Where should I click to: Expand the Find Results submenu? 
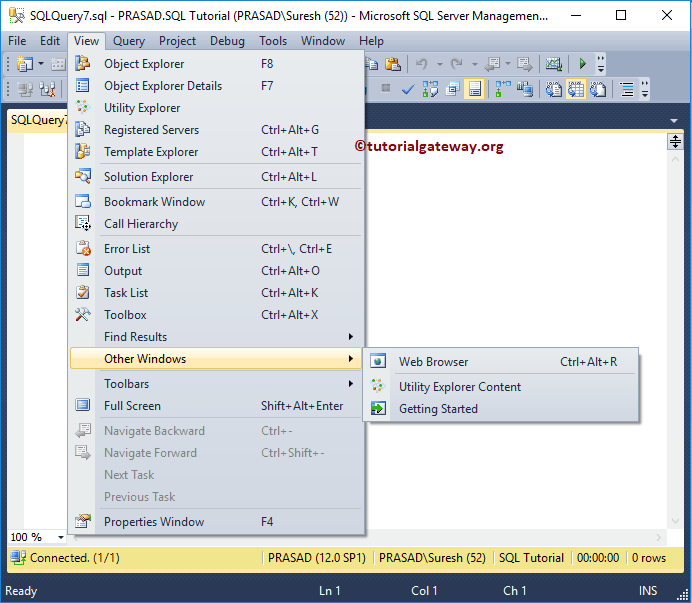[217, 337]
